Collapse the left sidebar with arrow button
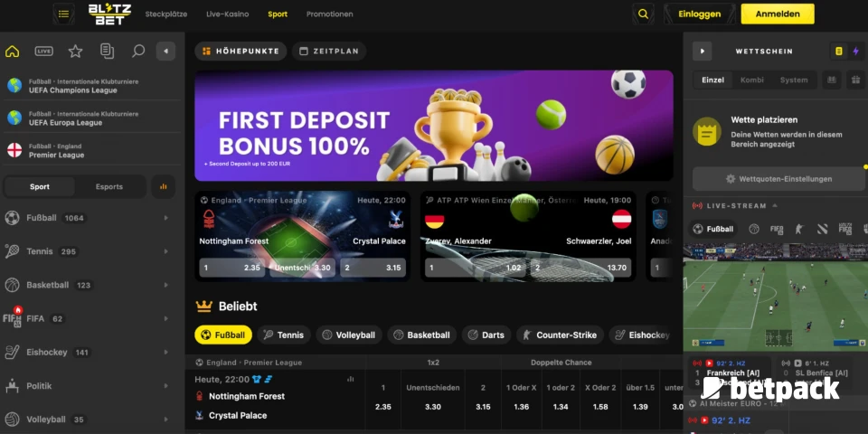This screenshot has width=868, height=434. click(165, 52)
